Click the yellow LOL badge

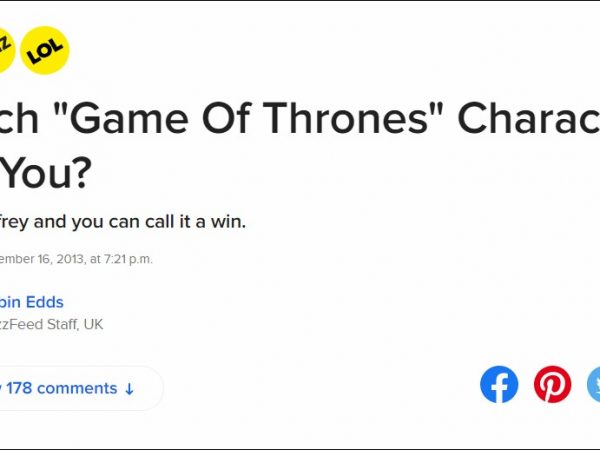point(44,50)
